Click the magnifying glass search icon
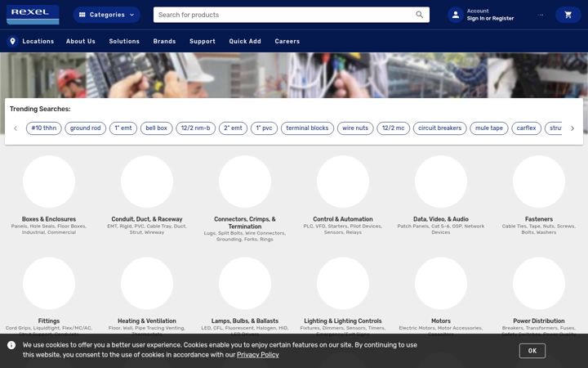Image resolution: width=588 pixels, height=368 pixels. tap(419, 15)
